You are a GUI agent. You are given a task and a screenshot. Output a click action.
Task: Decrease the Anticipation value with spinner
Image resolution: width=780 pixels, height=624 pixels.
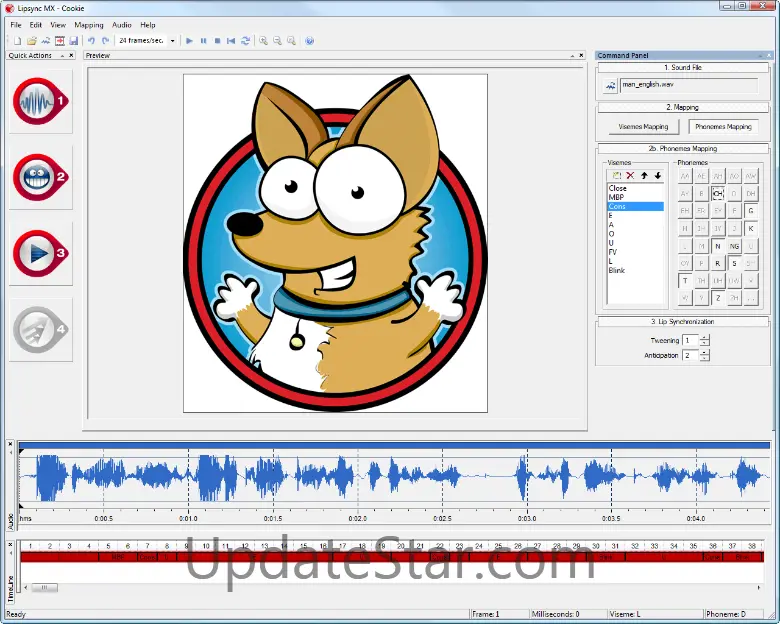705,358
